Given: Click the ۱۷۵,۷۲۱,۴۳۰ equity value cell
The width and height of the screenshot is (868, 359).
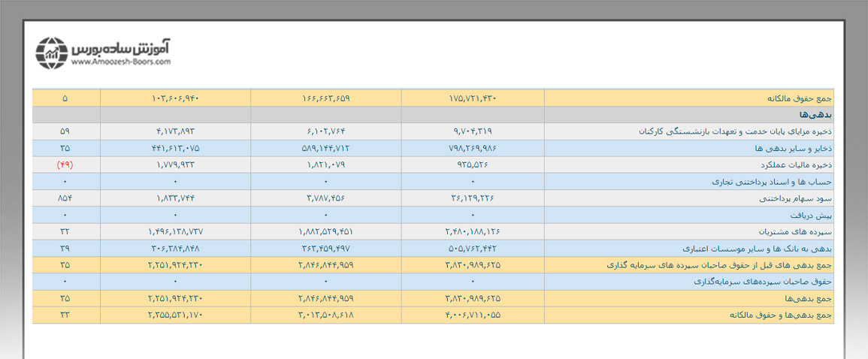Looking at the screenshot, I should click(x=473, y=98).
